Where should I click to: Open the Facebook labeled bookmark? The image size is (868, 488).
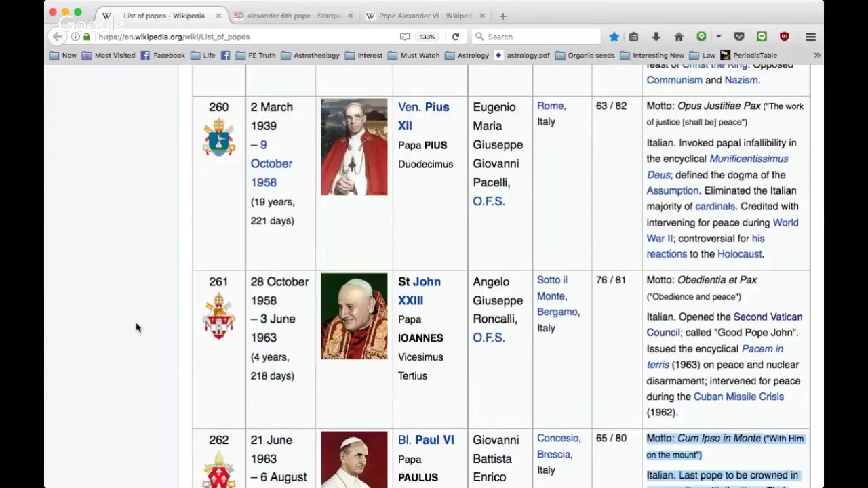pos(163,56)
